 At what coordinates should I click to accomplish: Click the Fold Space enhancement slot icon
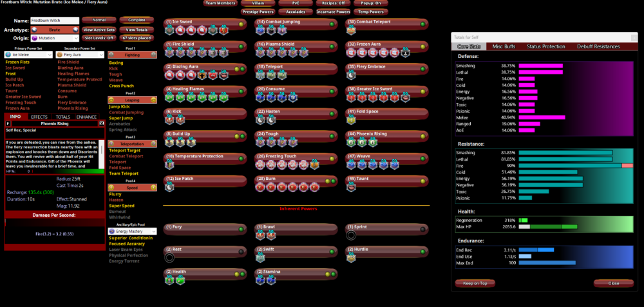[352, 120]
